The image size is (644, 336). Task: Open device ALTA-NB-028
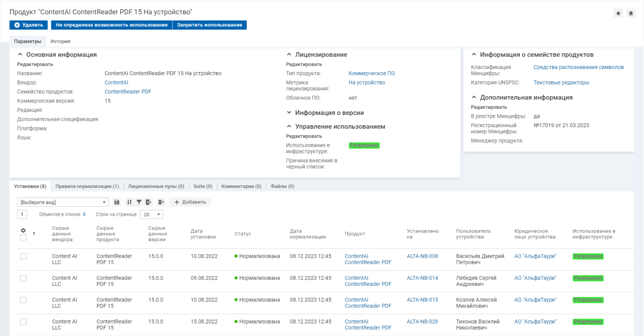[422, 322]
